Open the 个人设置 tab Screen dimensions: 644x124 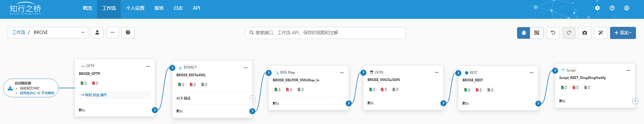135,8
